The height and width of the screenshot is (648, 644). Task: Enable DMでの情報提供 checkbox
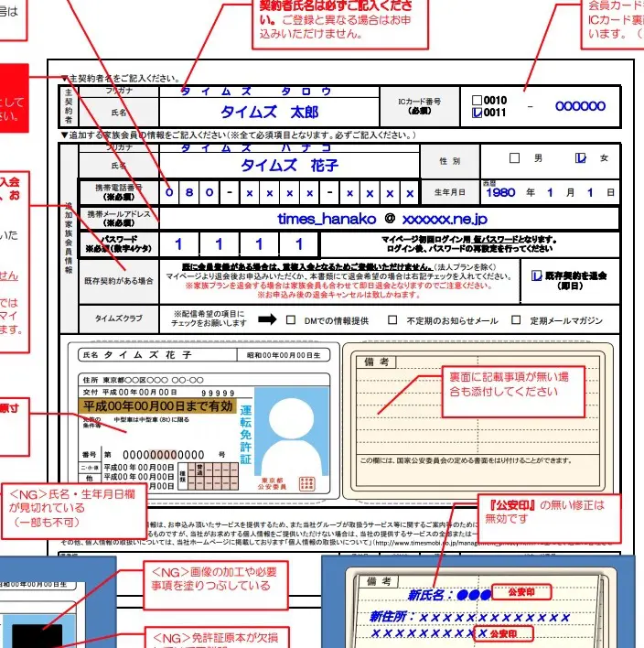click(291, 320)
